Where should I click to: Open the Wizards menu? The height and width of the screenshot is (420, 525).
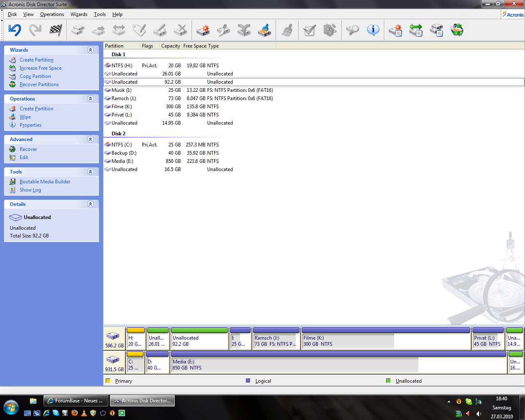79,14
